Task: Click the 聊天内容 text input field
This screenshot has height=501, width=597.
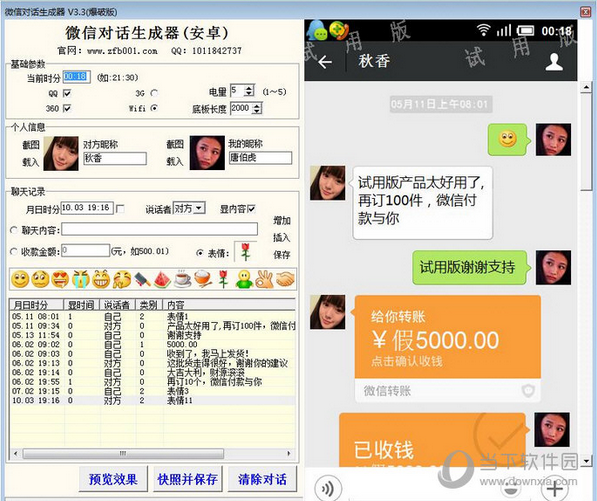Action: coord(160,229)
